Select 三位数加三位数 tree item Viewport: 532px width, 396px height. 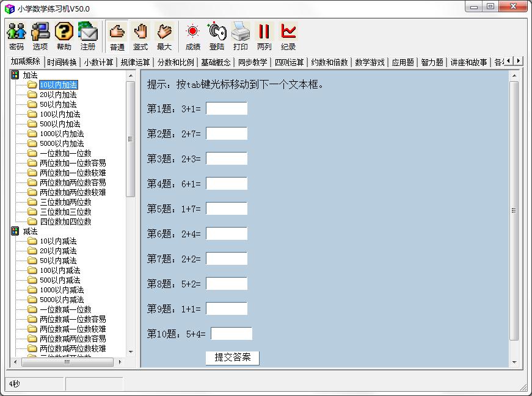(65, 212)
